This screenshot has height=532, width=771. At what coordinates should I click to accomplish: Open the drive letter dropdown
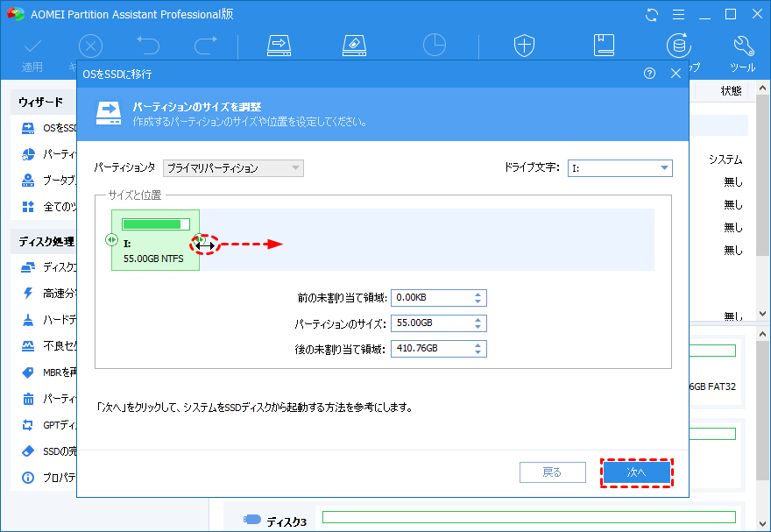[x=619, y=168]
